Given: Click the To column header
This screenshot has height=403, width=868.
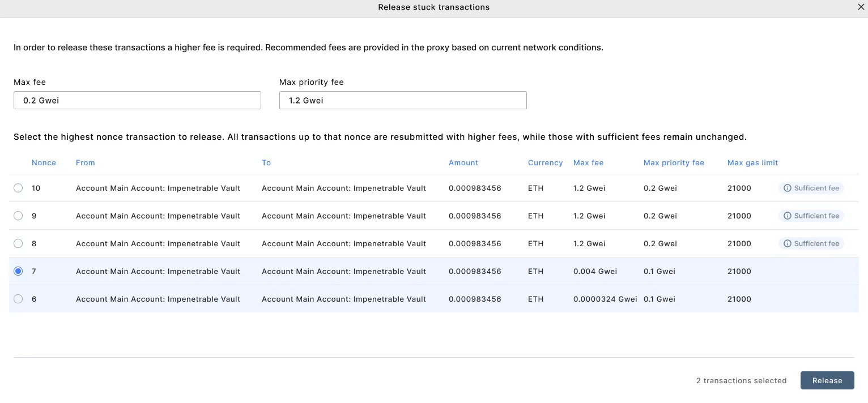Looking at the screenshot, I should click(266, 162).
